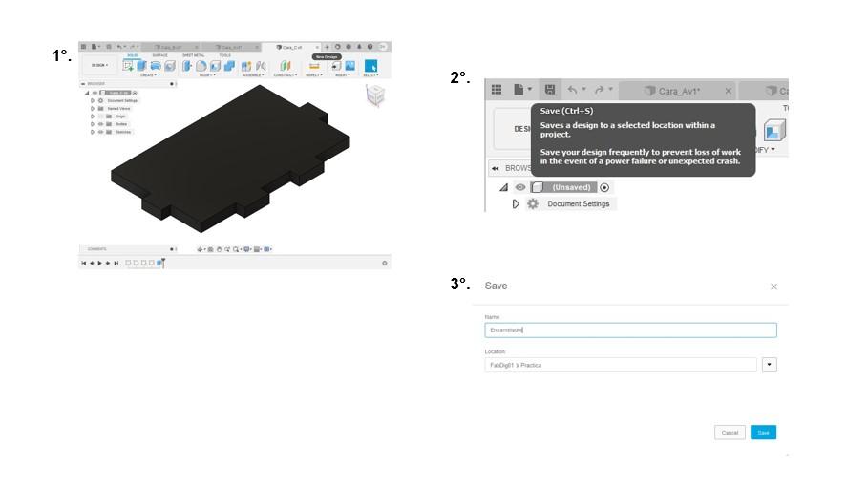Image resolution: width=868 pixels, height=488 pixels.
Task: Click the Name input field in the Save dialog
Action: [x=630, y=330]
